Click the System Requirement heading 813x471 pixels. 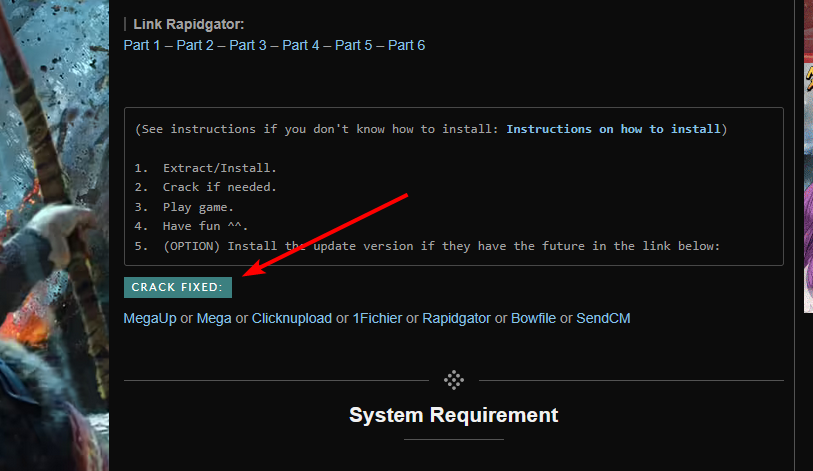coord(454,415)
